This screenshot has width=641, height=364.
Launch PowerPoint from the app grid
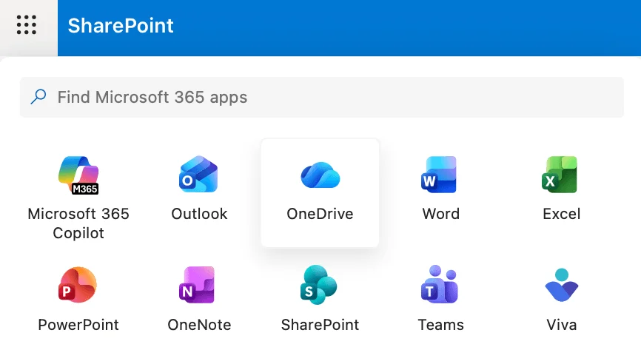click(x=78, y=285)
